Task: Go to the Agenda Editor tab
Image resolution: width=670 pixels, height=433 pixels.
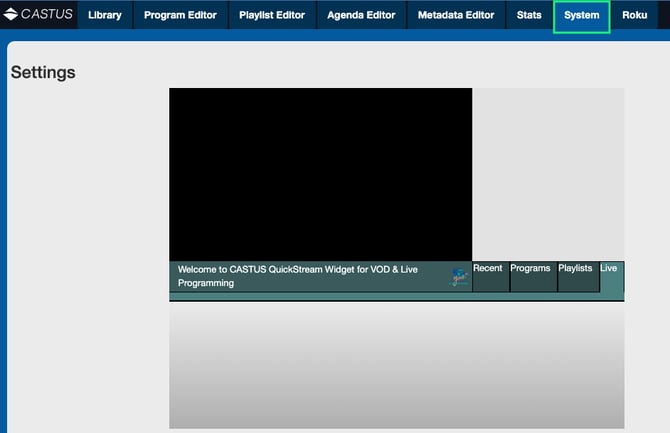Action: click(x=361, y=15)
